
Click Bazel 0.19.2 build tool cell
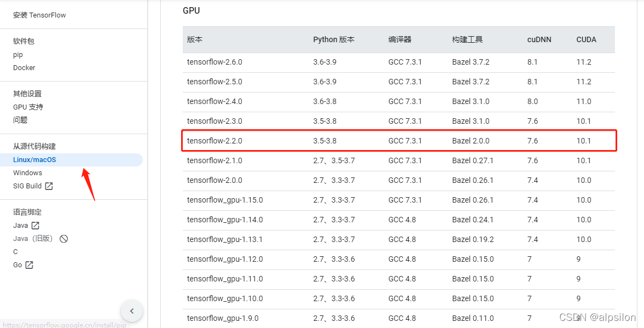[473, 240]
